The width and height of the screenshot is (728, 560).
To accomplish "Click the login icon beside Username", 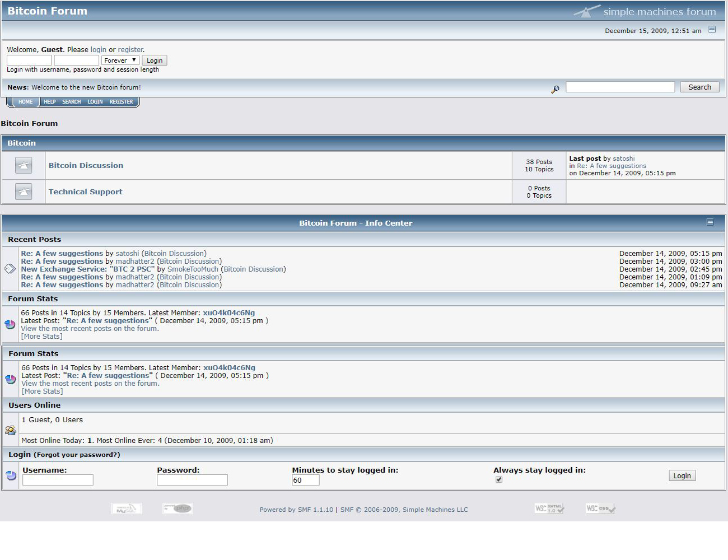I will pos(11,475).
